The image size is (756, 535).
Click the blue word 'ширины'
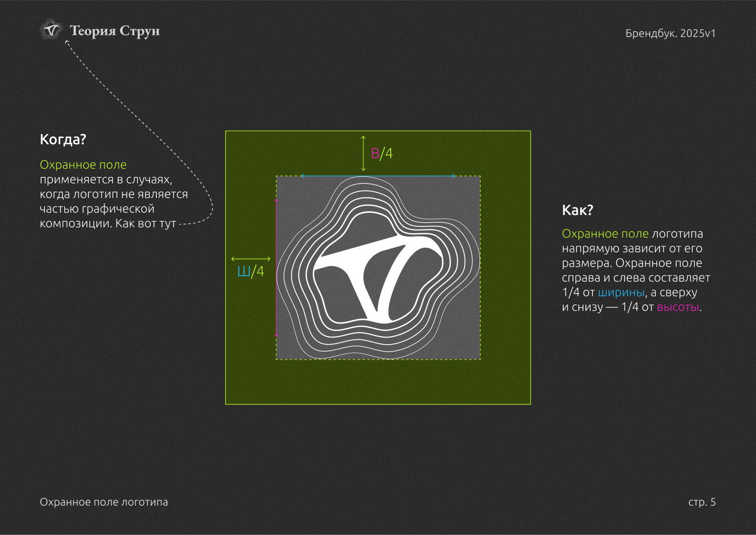pyautogui.click(x=621, y=293)
